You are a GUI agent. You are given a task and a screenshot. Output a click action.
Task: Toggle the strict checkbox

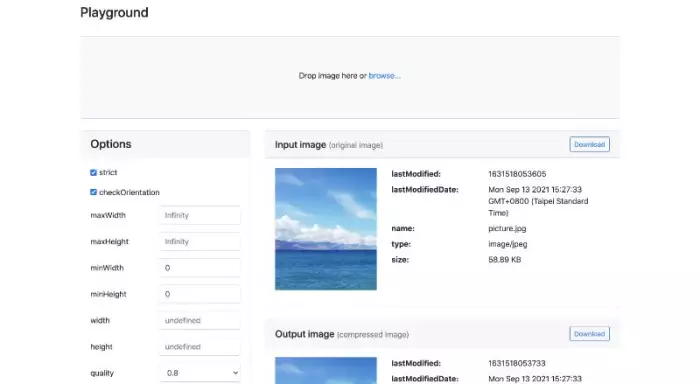point(93,172)
